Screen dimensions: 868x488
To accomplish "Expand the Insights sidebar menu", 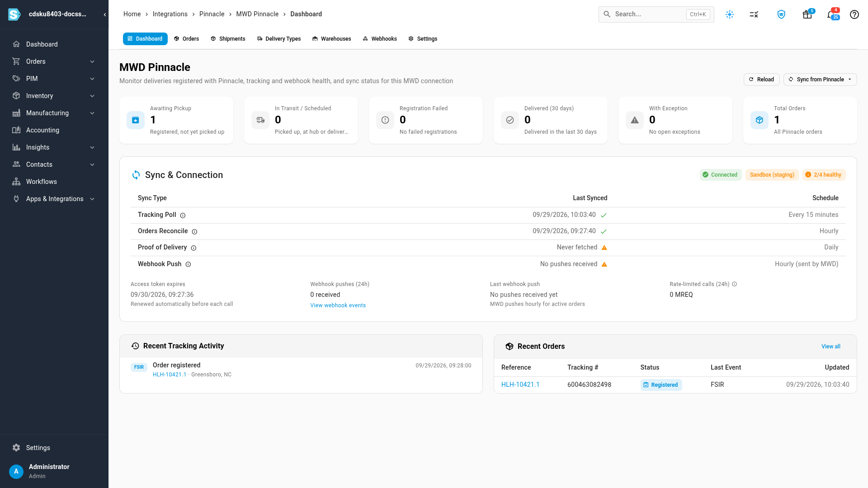I will click(x=92, y=147).
